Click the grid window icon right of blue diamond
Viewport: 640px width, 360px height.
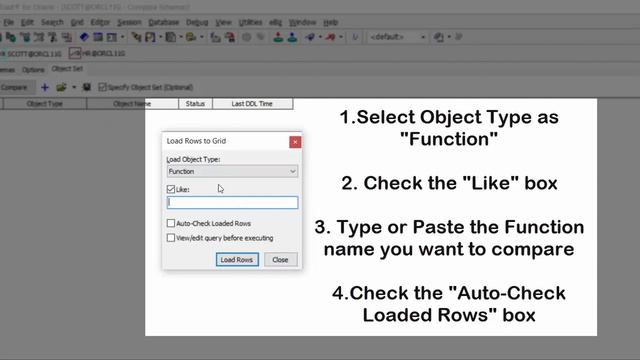click(x=98, y=37)
